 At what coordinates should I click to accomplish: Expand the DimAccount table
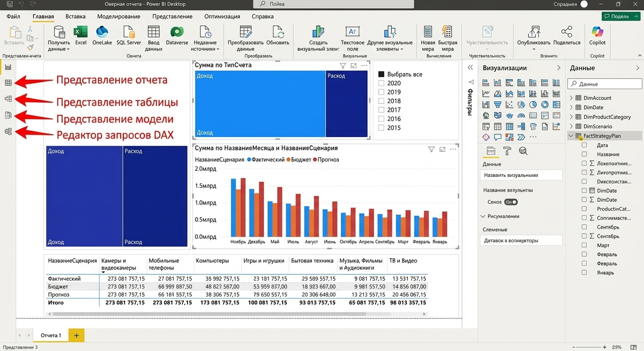coord(571,98)
